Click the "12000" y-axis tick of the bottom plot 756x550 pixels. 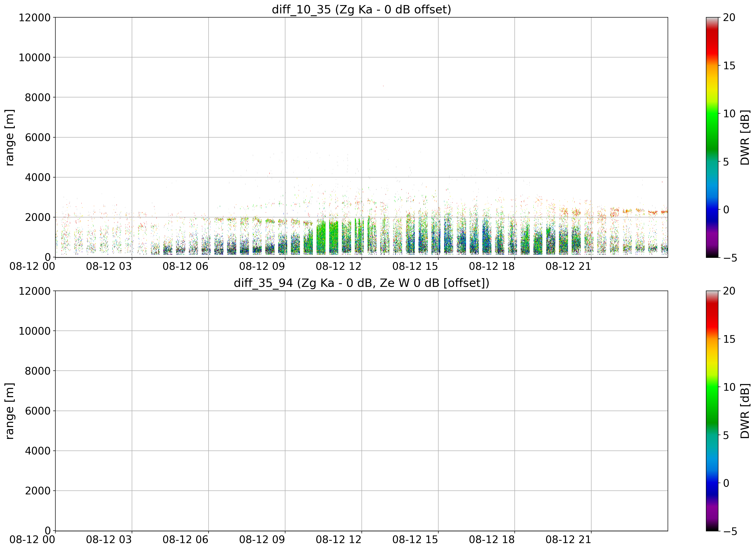(x=34, y=291)
